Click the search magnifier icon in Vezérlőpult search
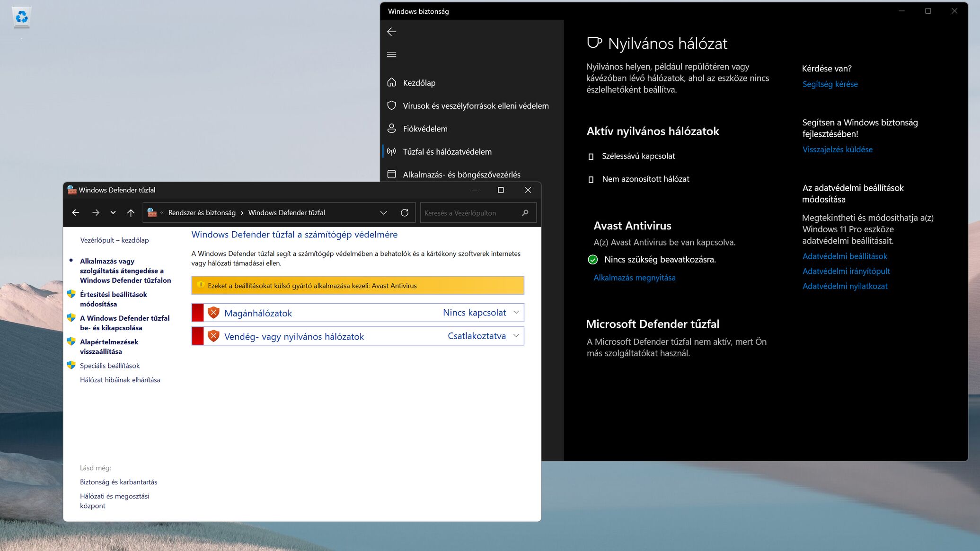Image resolution: width=980 pixels, height=551 pixels. 525,213
